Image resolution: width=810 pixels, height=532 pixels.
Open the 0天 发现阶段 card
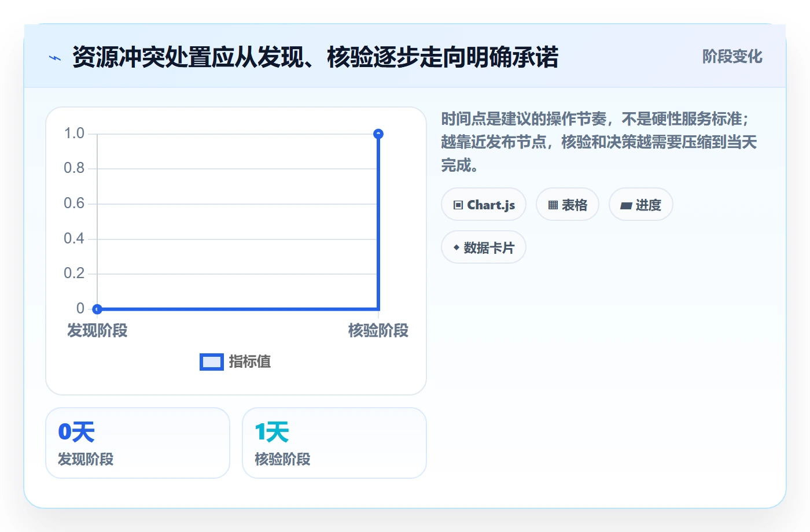tap(138, 443)
